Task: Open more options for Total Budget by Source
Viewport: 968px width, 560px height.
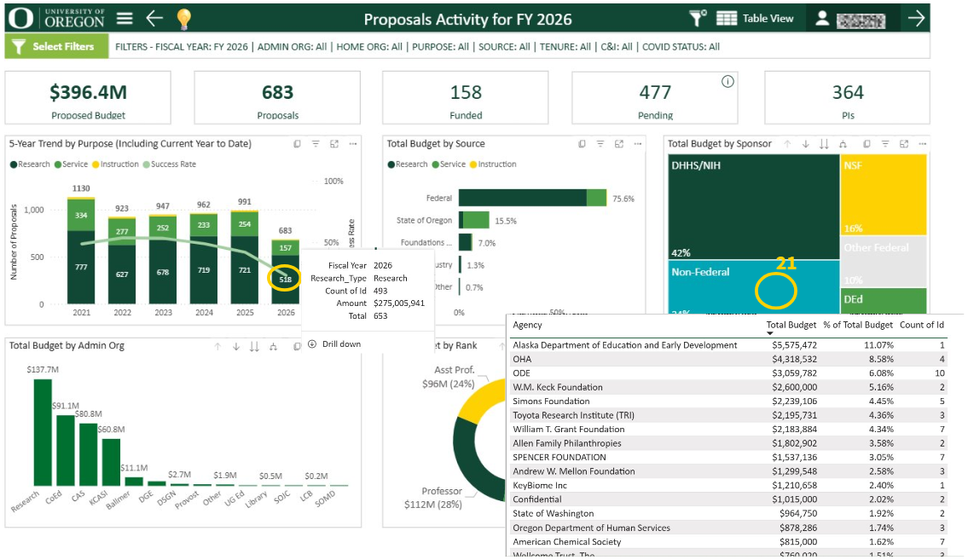Action: 638,144
